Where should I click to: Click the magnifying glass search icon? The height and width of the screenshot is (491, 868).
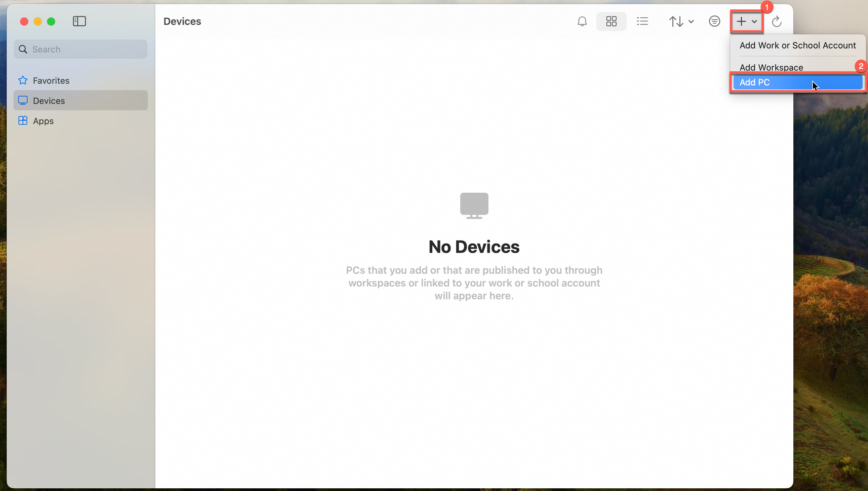[x=23, y=49]
